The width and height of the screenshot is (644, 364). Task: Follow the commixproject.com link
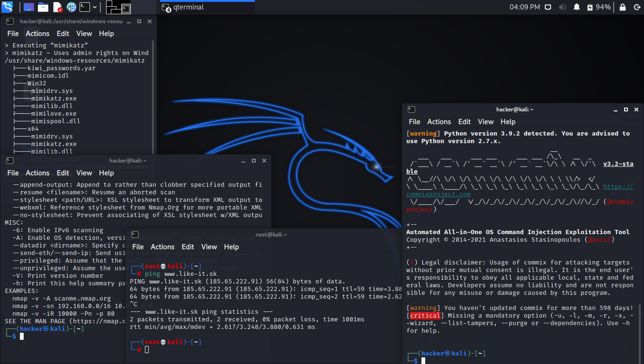coord(438,194)
